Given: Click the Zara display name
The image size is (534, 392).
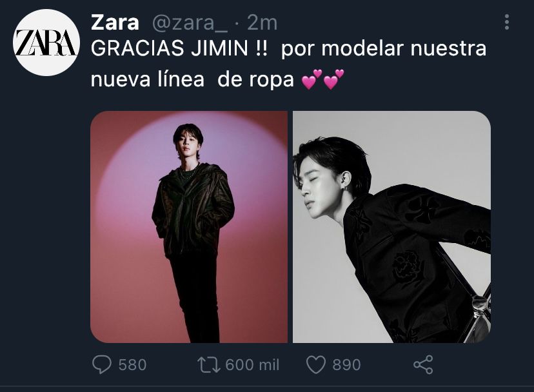Looking at the screenshot, I should pyautogui.click(x=115, y=23).
